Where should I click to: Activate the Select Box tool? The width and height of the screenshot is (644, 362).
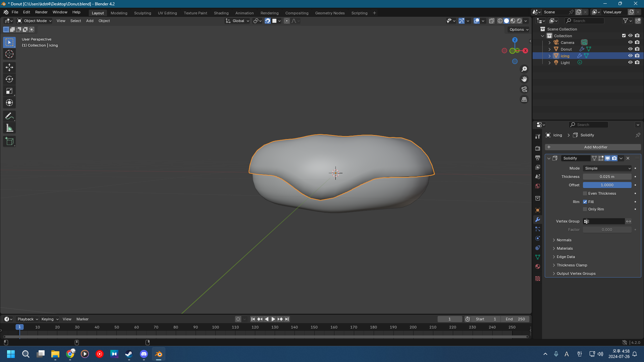pyautogui.click(x=9, y=42)
